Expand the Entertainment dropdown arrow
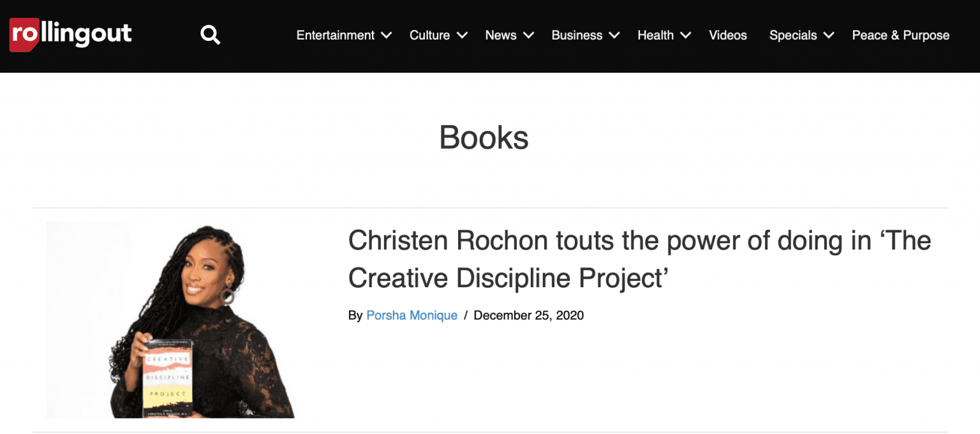This screenshot has height=434, width=980. click(x=386, y=36)
